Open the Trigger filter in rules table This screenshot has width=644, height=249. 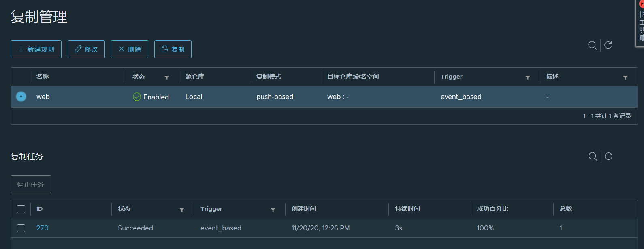[528, 77]
